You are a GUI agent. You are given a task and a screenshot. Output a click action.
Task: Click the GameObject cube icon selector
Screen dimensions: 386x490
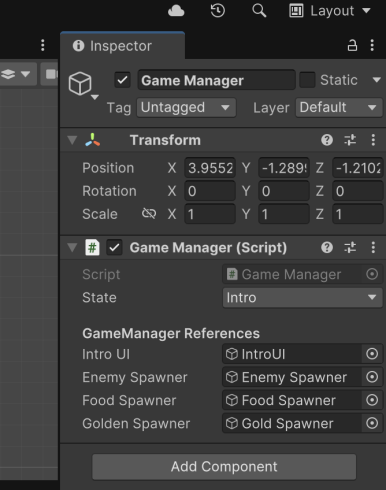coord(82,85)
